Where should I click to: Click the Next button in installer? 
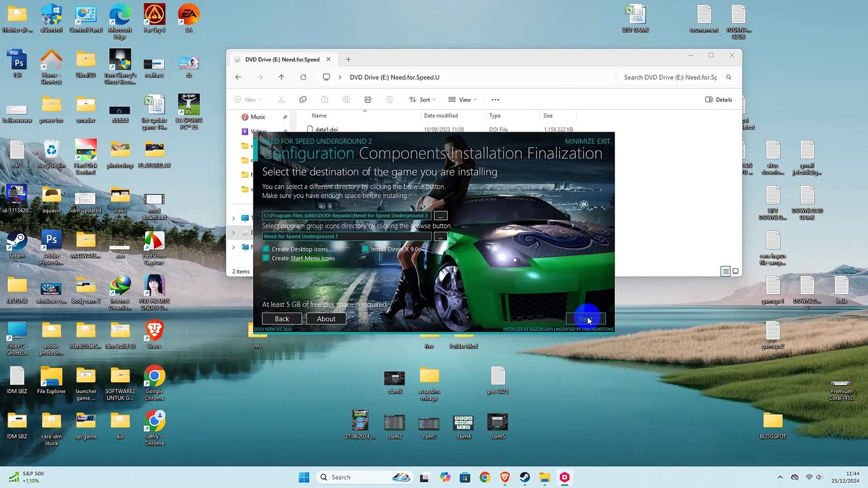[585, 319]
